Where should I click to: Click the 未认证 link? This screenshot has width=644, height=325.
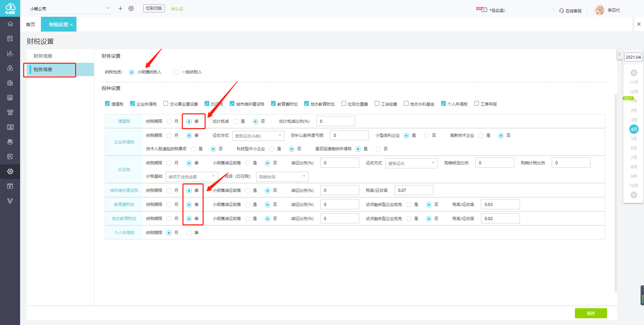point(177,9)
